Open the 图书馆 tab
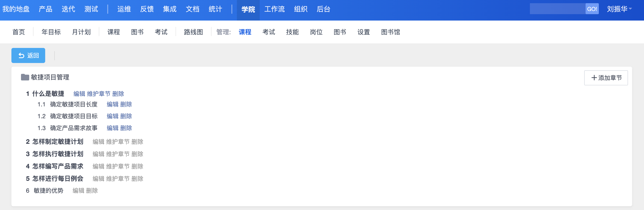The image size is (644, 210). click(391, 32)
